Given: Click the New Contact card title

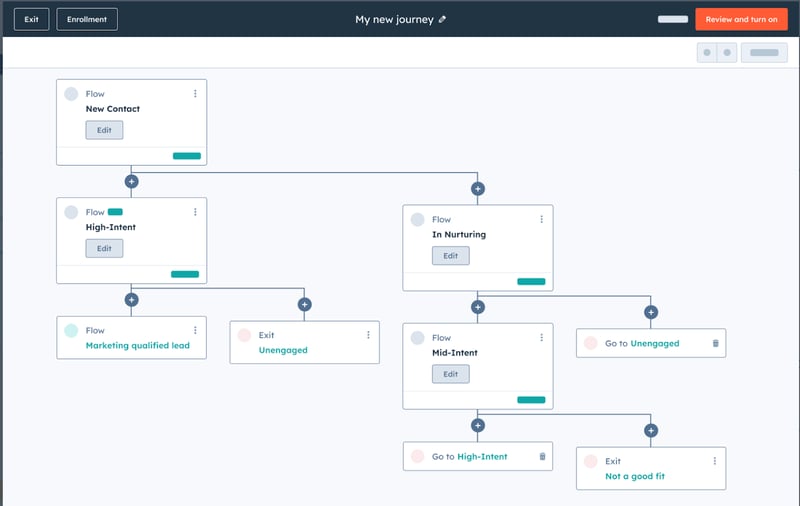Looking at the screenshot, I should click(112, 109).
